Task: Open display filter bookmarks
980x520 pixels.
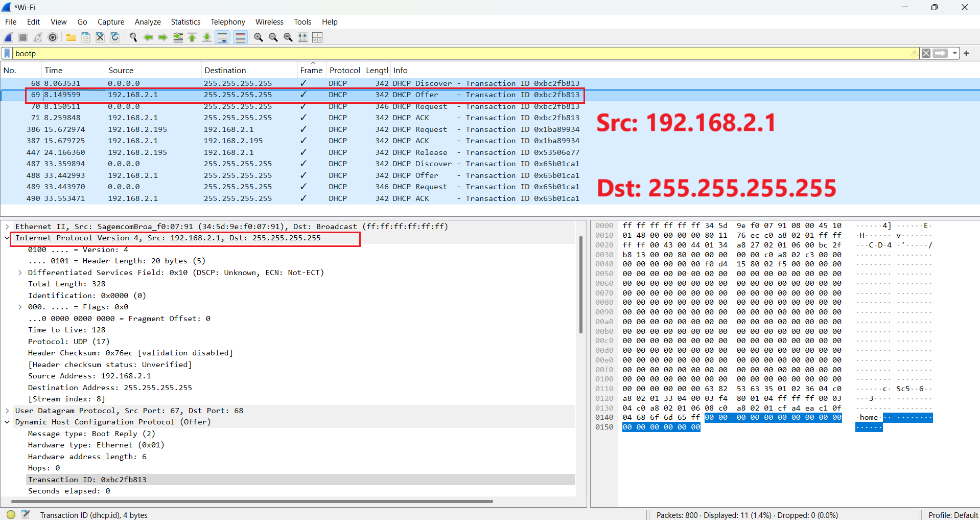Action: coord(7,53)
